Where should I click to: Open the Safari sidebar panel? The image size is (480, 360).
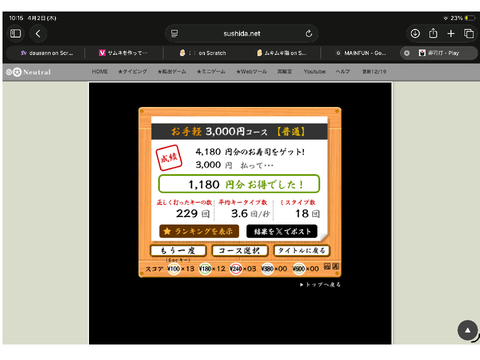point(15,34)
